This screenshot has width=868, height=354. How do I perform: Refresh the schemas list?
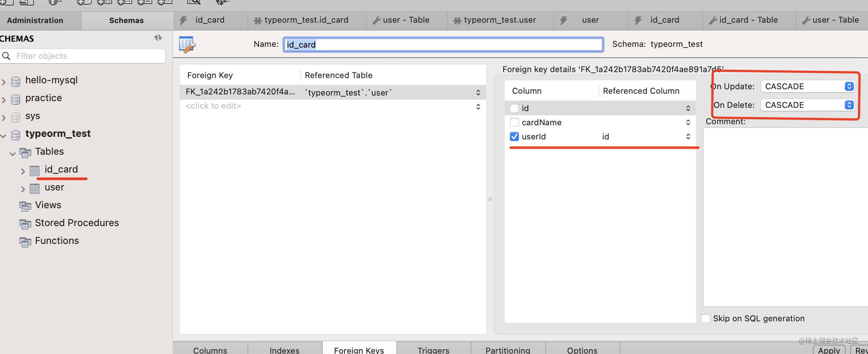pyautogui.click(x=158, y=38)
